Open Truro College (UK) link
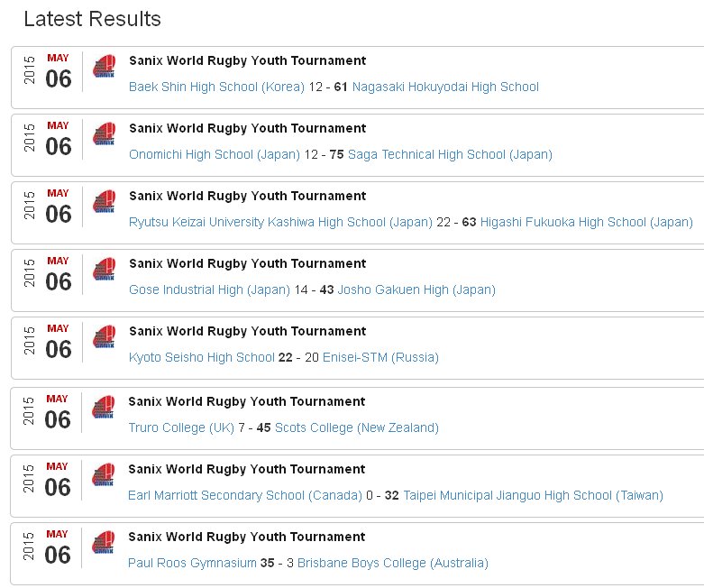 pos(181,427)
